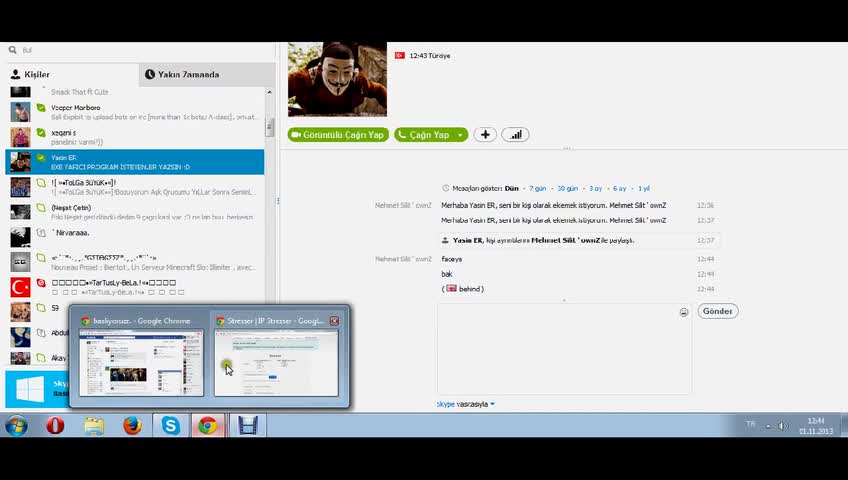Click the contact list scrollbar thumb

(269, 128)
